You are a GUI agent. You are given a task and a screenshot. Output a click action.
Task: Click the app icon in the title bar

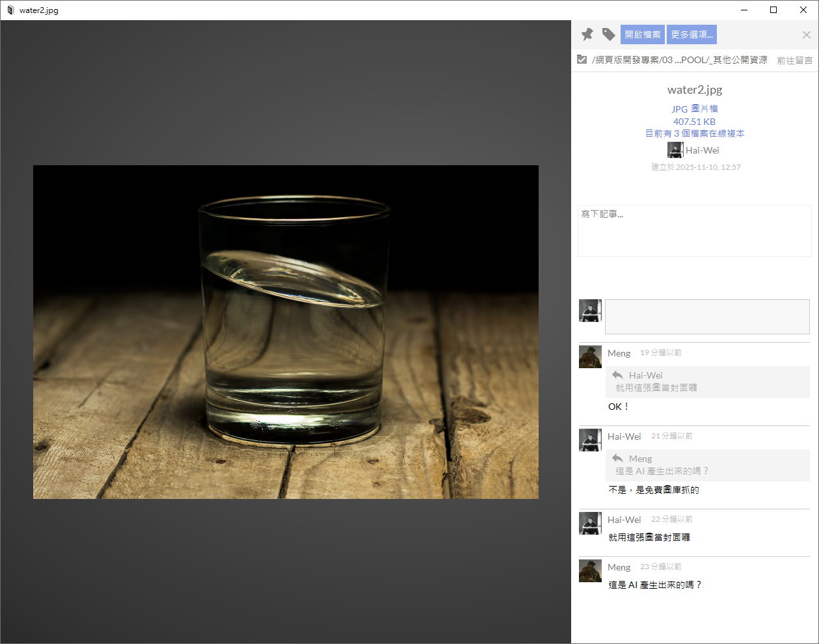[10, 10]
